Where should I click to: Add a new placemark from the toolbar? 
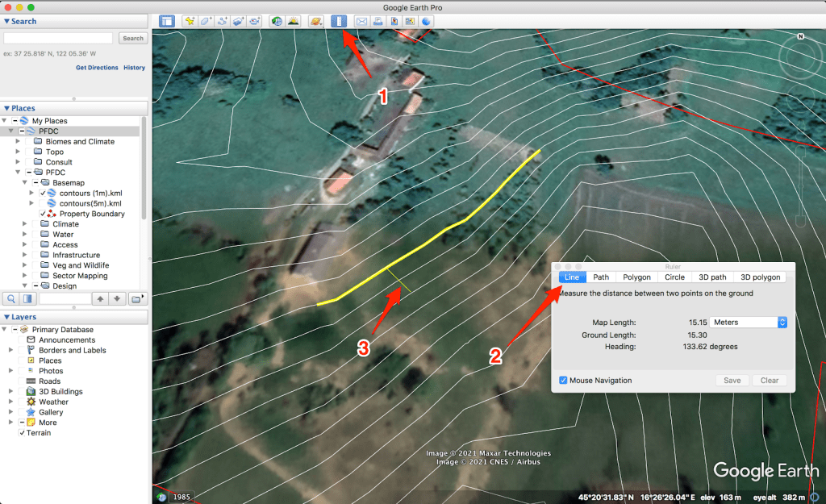coord(189,21)
